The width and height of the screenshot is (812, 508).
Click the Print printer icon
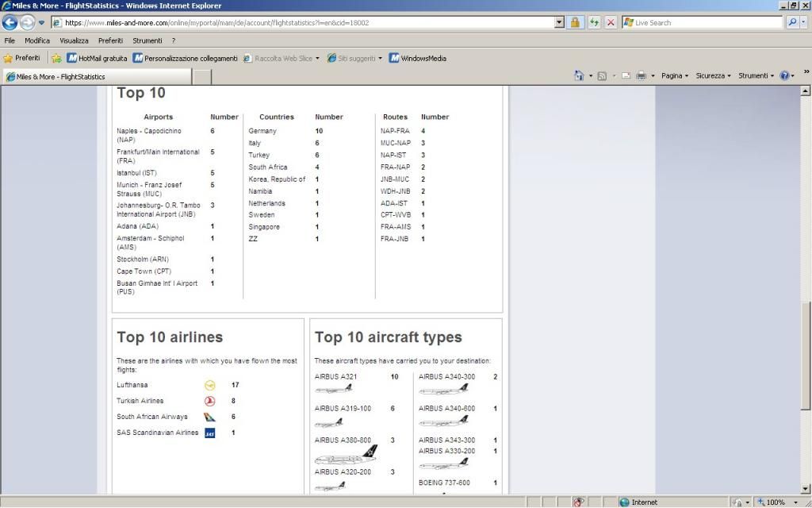pyautogui.click(x=641, y=75)
